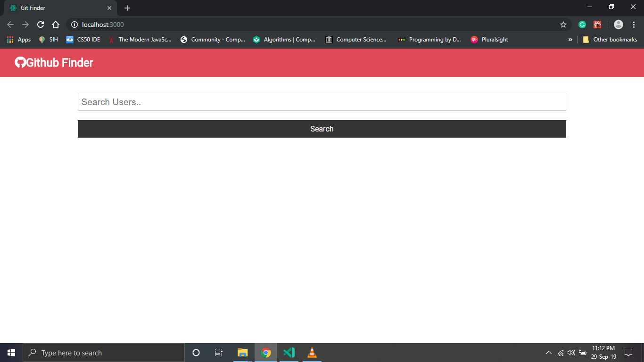Reload the Git Finder page

(41, 25)
